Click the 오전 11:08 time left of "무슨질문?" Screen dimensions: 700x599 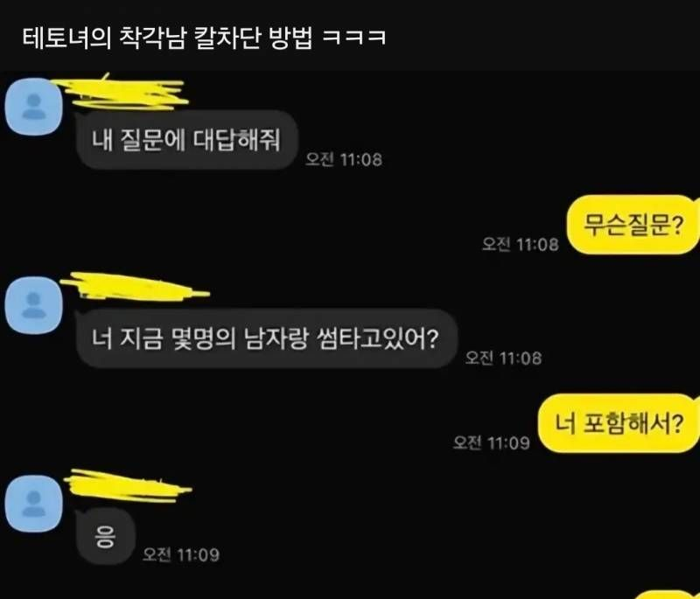pos(520,244)
